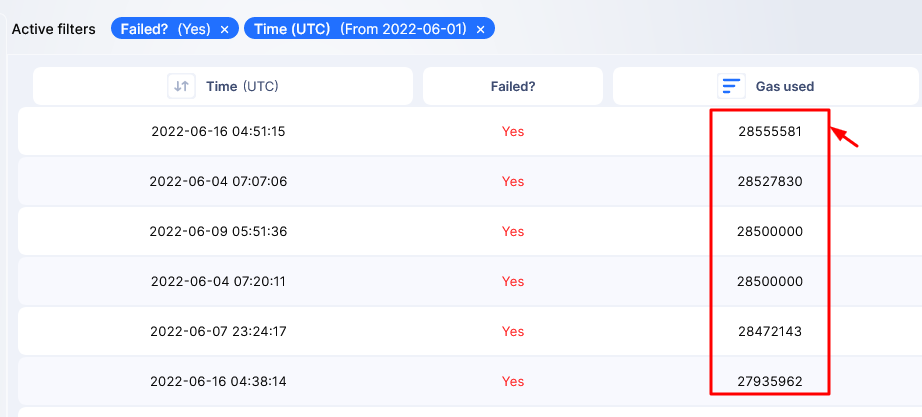Click the Gas used column header
This screenshot has height=417, width=922.
point(767,86)
